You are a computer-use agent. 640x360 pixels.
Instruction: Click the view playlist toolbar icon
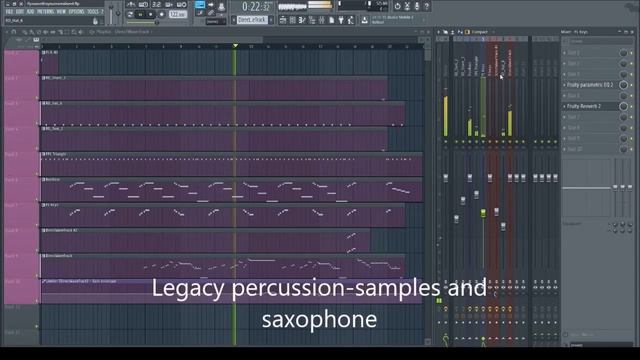[282, 20]
